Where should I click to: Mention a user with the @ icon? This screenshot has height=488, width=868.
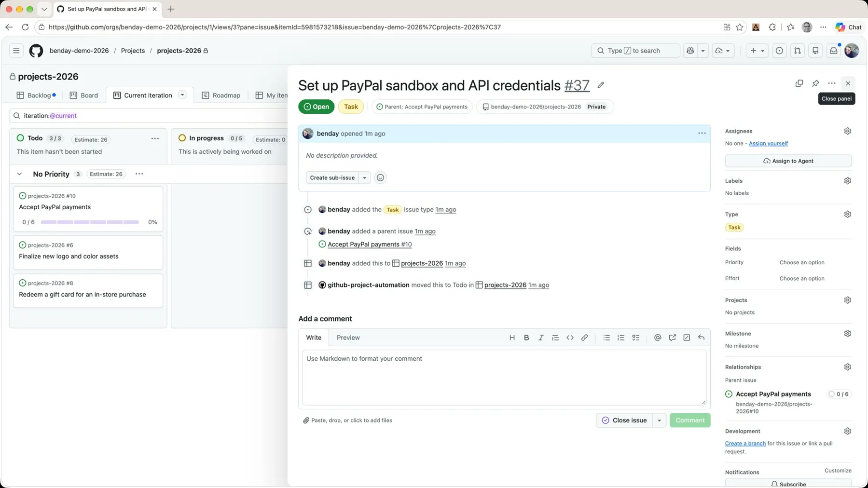tap(658, 338)
